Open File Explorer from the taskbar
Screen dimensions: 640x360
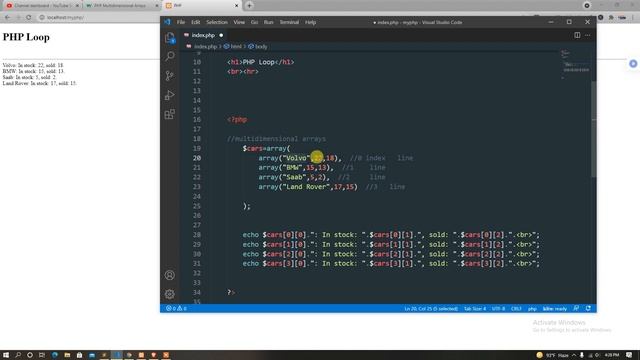pos(67,355)
